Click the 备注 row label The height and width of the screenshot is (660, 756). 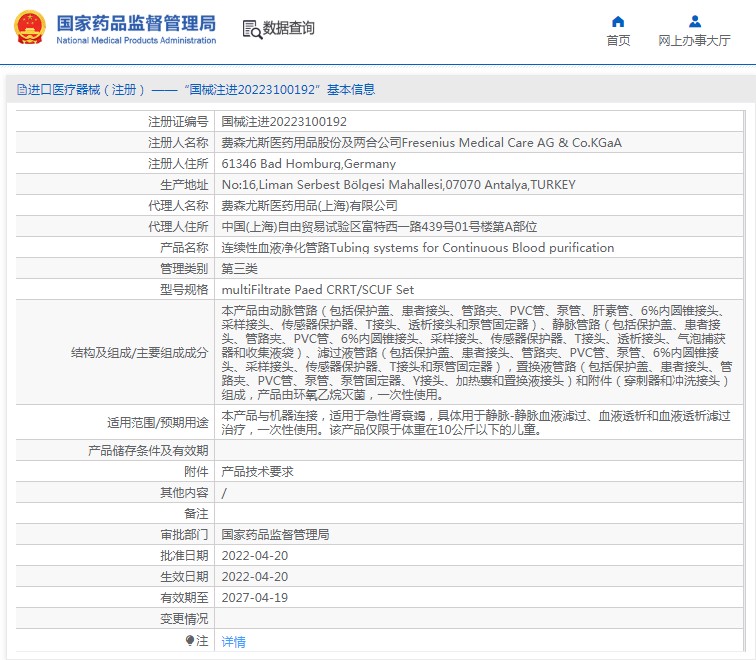point(196,514)
